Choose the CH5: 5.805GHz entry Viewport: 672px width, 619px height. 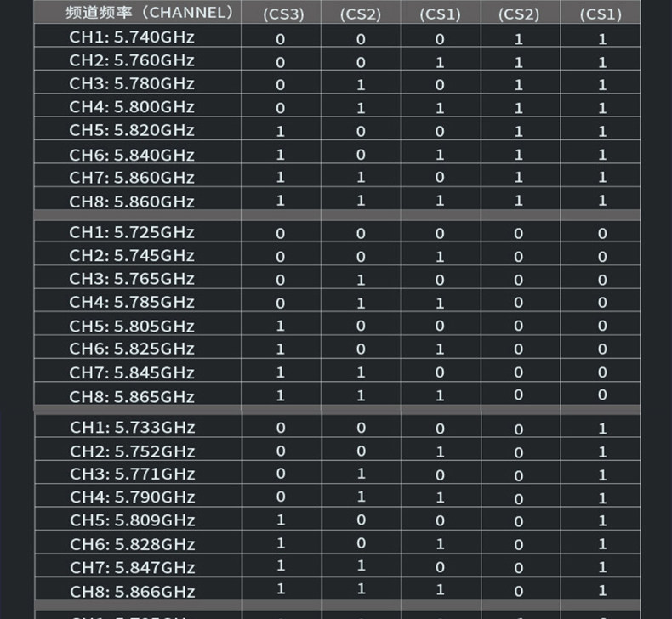[132, 326]
